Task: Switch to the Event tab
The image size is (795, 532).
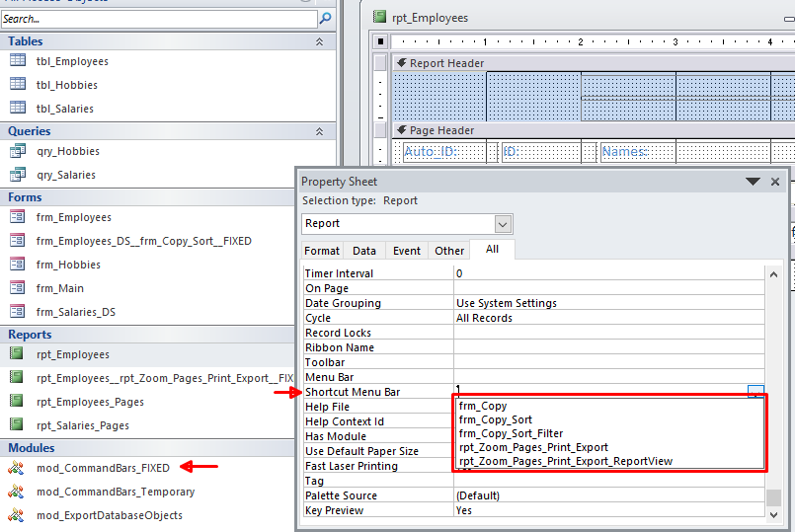Action: coord(407,251)
